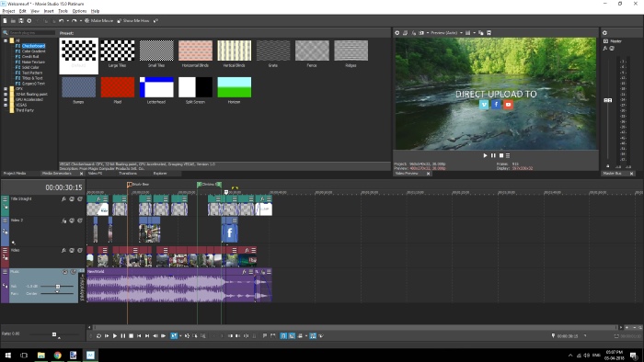This screenshot has width=644, height=362.
Task: Select Color Gradient generator in tree
Action: pyautogui.click(x=33, y=51)
